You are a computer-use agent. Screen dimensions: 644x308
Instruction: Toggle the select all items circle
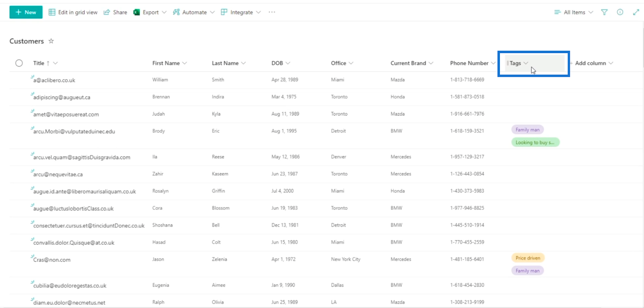pos(19,63)
